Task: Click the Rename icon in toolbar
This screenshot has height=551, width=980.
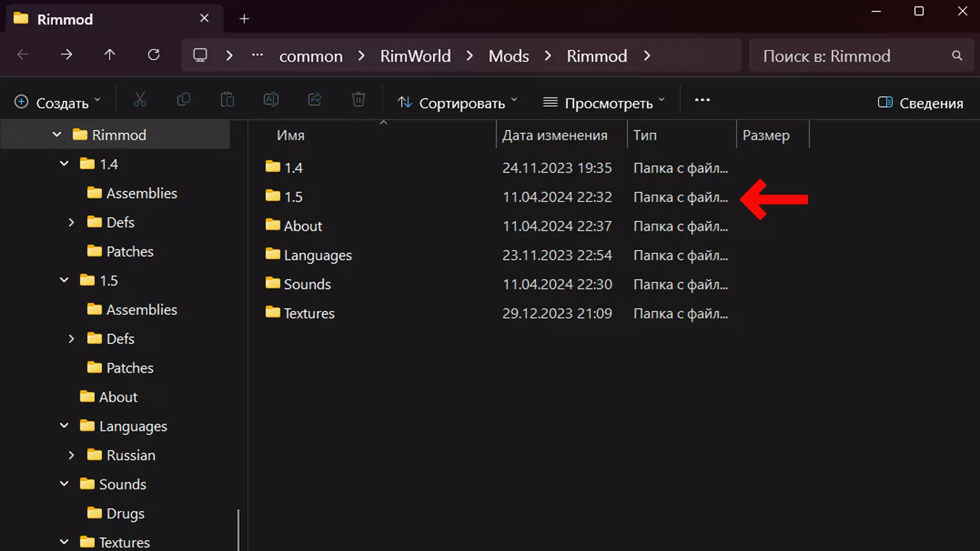Action: (x=271, y=101)
